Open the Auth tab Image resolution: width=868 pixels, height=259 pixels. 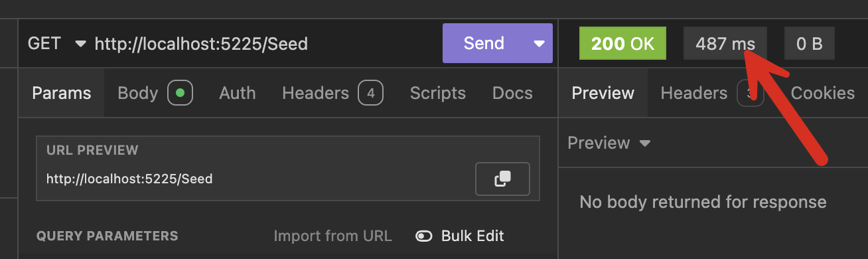coord(237,93)
